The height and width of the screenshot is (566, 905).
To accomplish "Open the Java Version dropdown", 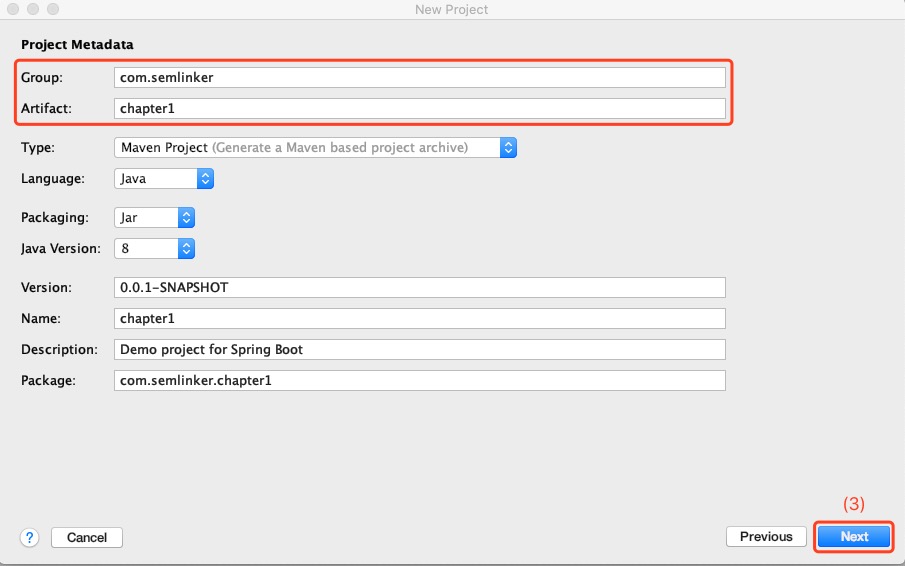I will point(155,248).
